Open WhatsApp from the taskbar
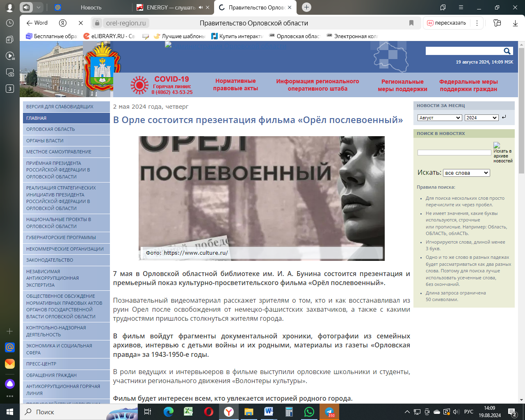The image size is (525, 420). pos(309,412)
